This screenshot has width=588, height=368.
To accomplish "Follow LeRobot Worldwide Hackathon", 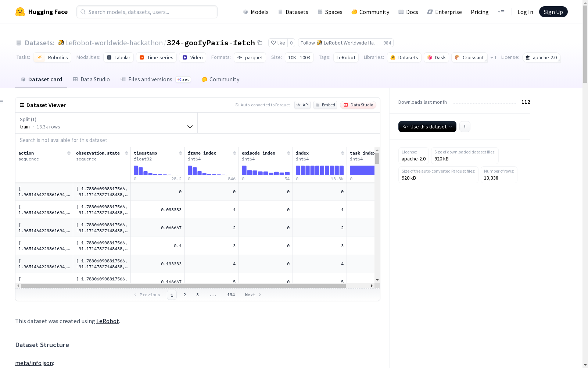I will 340,43.
